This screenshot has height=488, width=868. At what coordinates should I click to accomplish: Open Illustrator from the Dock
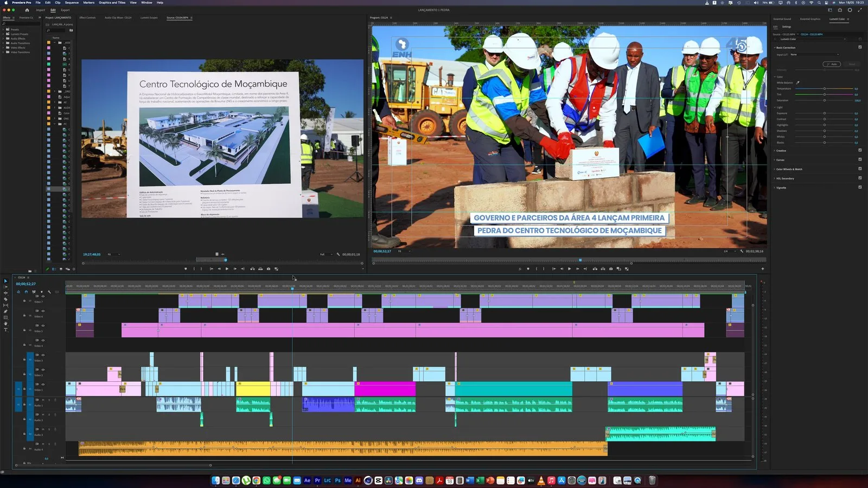358,480
